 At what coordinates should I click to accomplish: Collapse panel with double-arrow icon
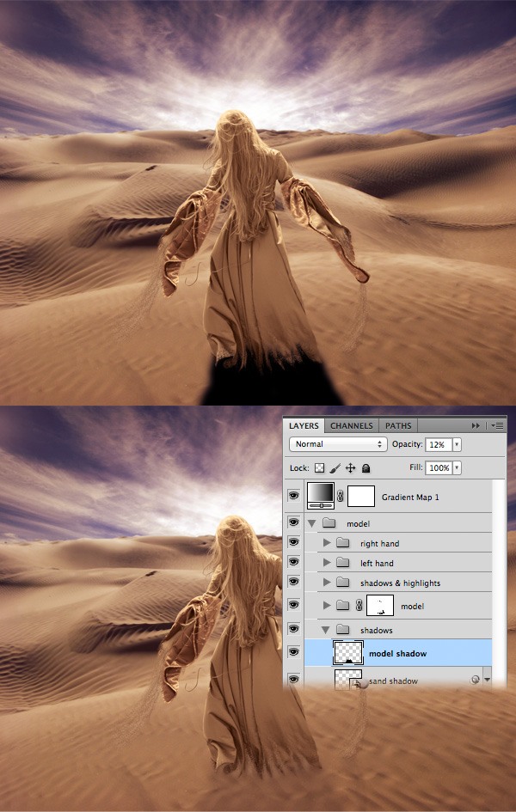pyautogui.click(x=476, y=425)
